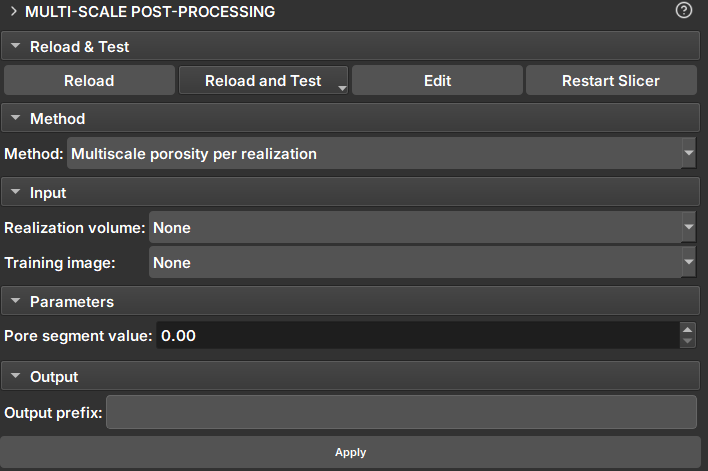Viewport: 708px width, 471px height.
Task: Collapse the Output section
Action: coord(16,377)
